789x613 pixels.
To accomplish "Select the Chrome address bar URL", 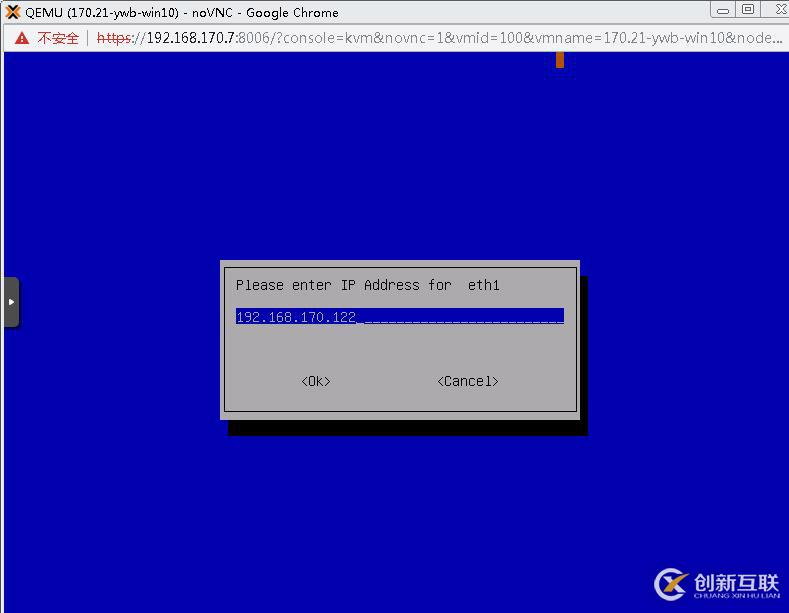I will (439, 38).
